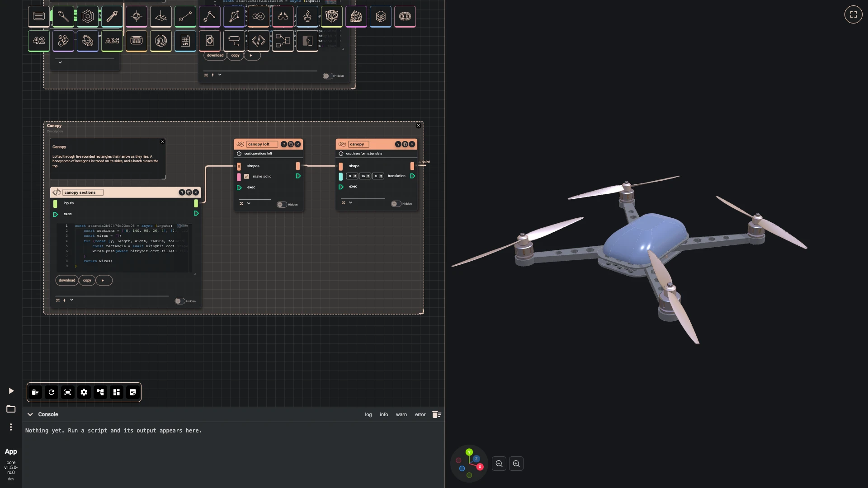Toggle Hidden switch on top script node
The width and height of the screenshot is (868, 488).
tap(328, 76)
